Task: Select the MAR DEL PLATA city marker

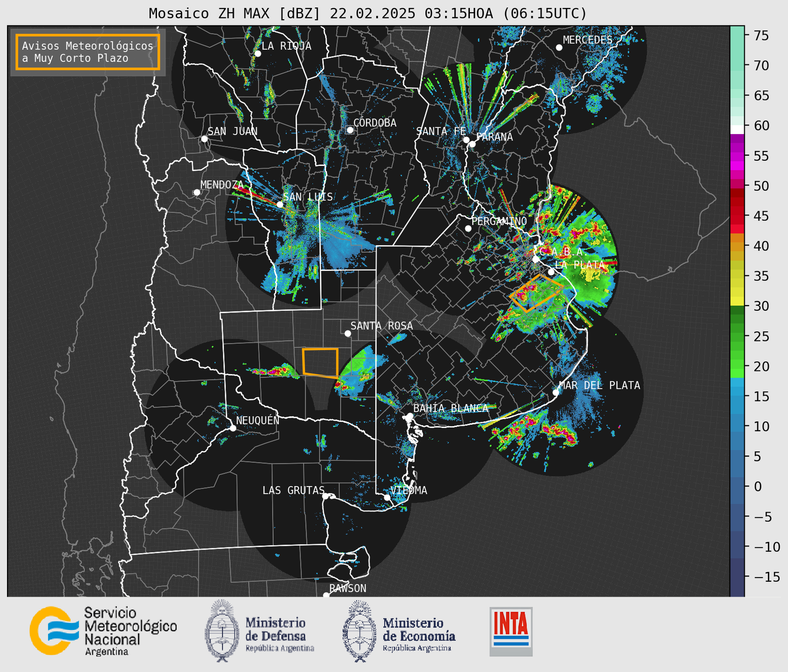Action: tap(556, 393)
